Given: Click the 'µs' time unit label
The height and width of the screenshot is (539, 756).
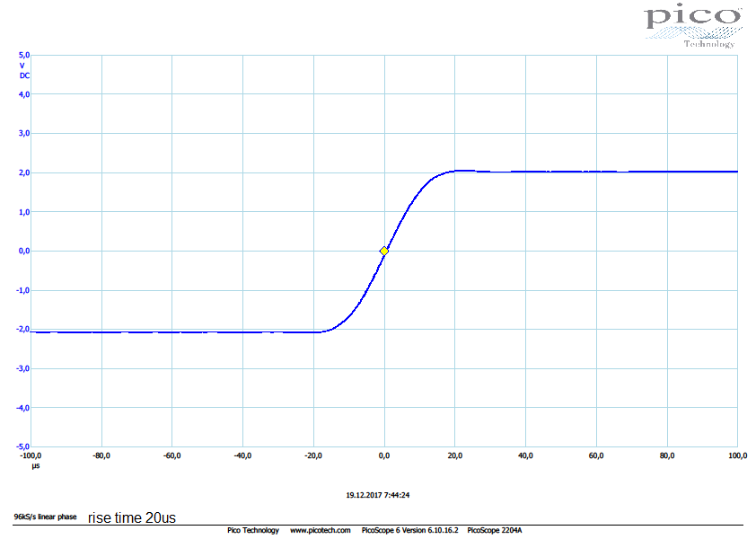Looking at the screenshot, I should point(36,466).
